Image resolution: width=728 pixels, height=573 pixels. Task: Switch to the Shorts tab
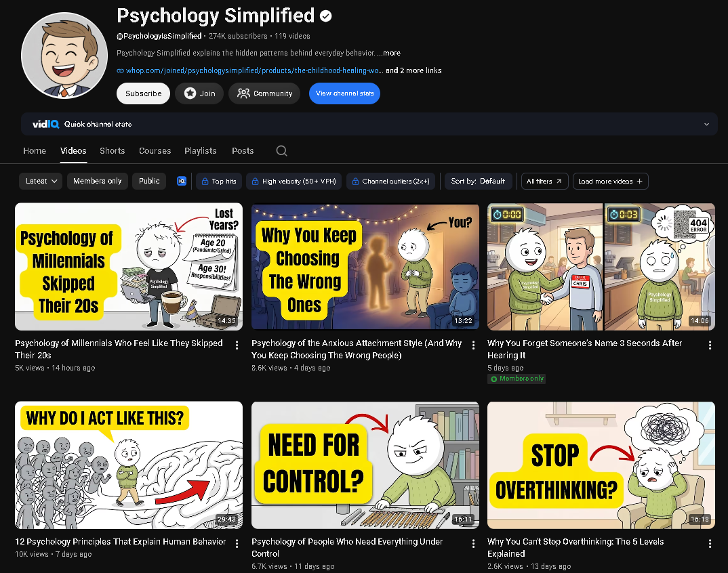click(x=113, y=151)
